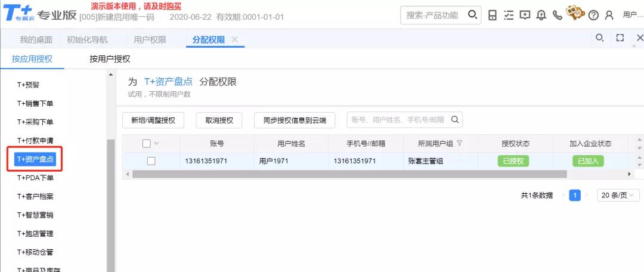
Task: Select T+智慧营销 in the app list
Action: tap(35, 215)
